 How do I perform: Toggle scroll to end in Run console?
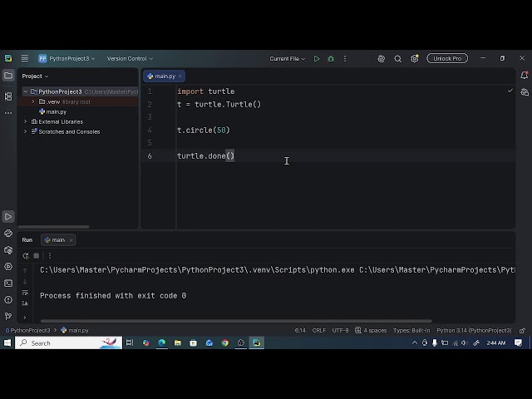click(25, 303)
